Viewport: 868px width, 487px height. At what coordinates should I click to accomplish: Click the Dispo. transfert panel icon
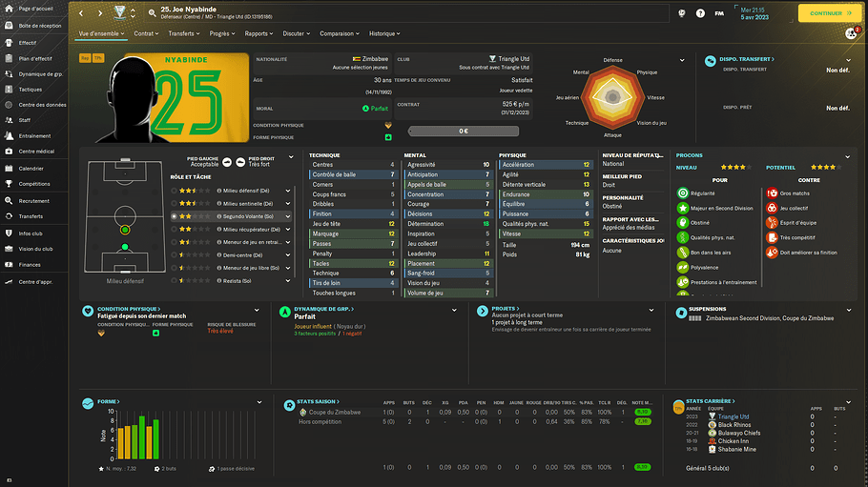tap(711, 61)
